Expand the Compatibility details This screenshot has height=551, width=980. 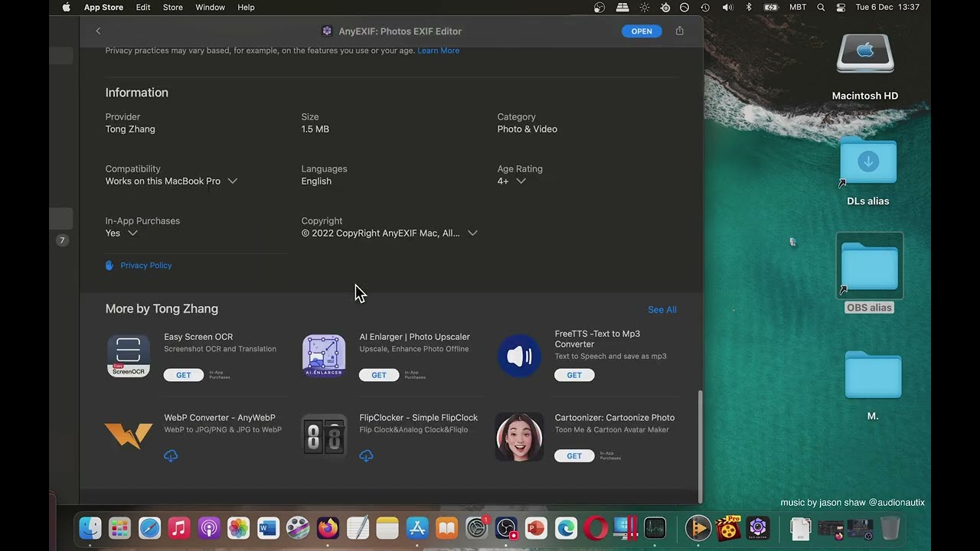232,181
